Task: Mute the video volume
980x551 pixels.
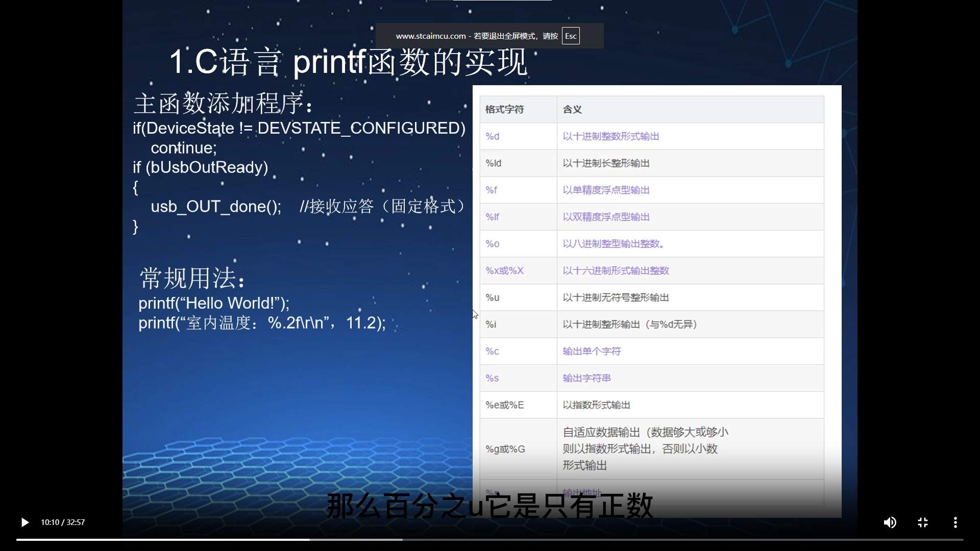Action: [890, 522]
